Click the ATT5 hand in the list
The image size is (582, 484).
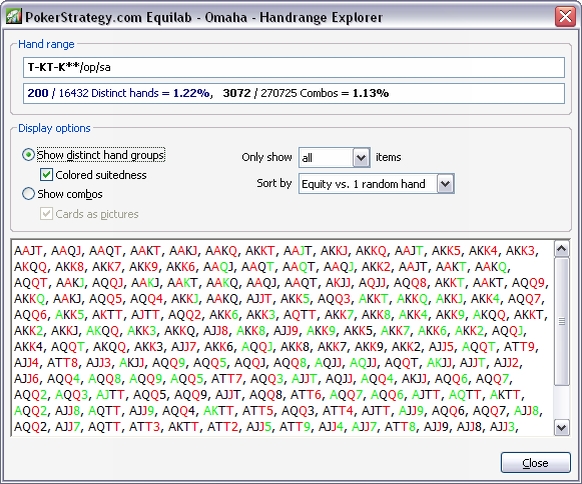point(258,411)
